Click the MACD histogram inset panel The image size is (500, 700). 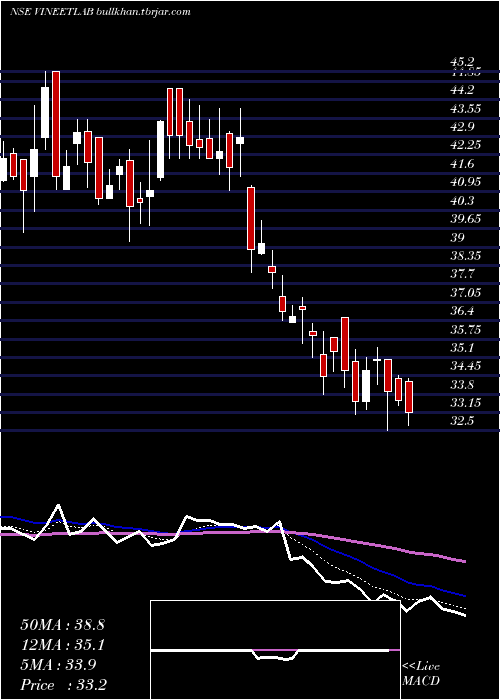click(275, 650)
